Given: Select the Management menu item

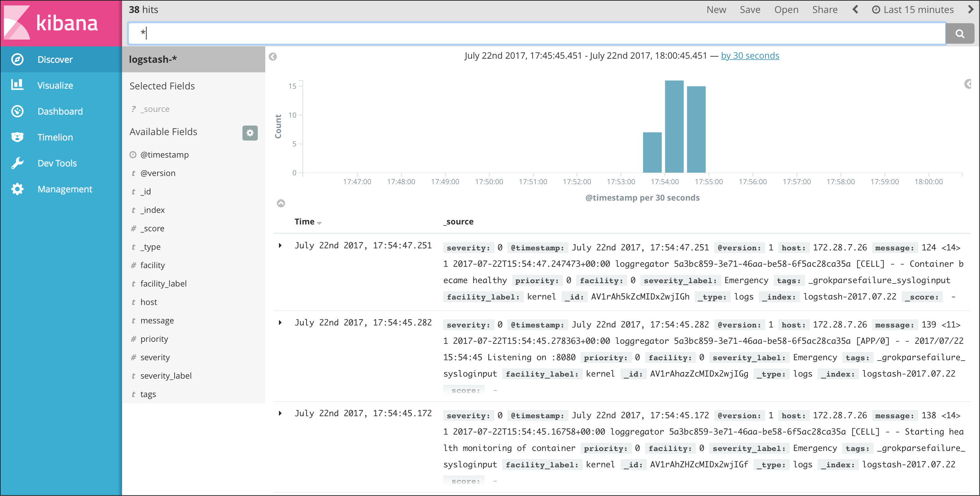Looking at the screenshot, I should click(61, 189).
